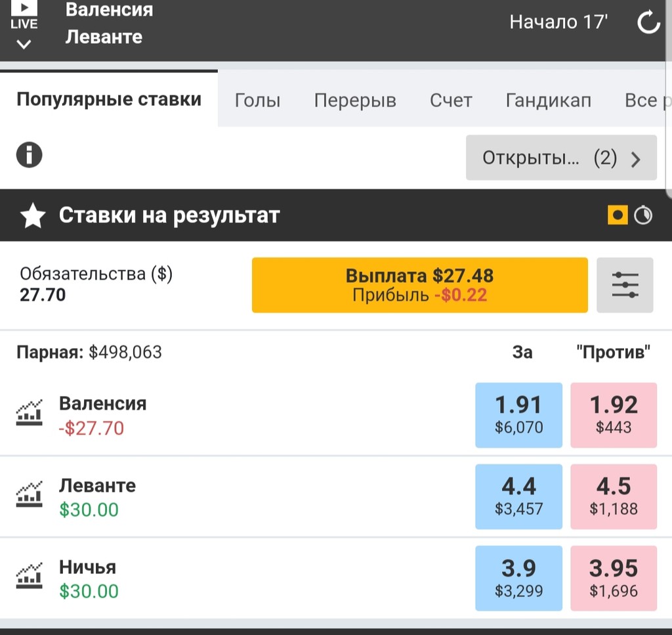Open the chart icon for Валенсия
The width and height of the screenshot is (672, 635).
(29, 412)
